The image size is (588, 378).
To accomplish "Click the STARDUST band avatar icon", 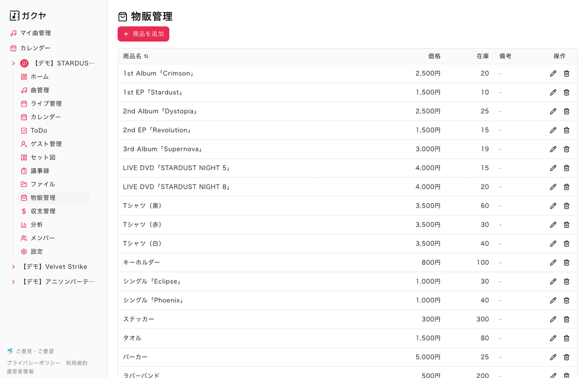I will pyautogui.click(x=24, y=63).
